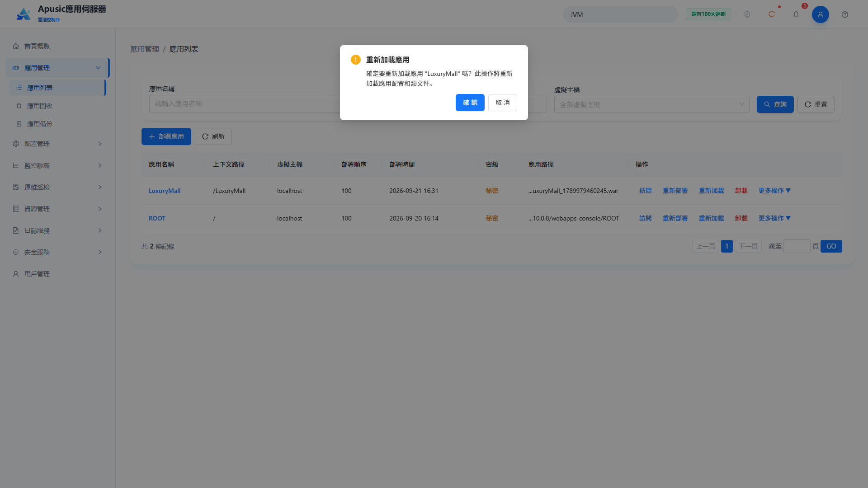
Task: Click the LuxuryMall application name link
Action: pos(165,191)
